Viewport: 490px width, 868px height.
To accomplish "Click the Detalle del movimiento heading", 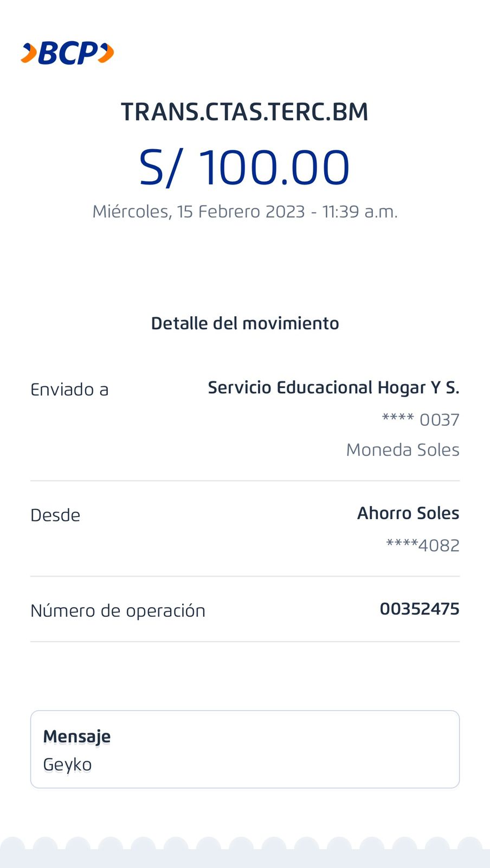I will coord(245,323).
